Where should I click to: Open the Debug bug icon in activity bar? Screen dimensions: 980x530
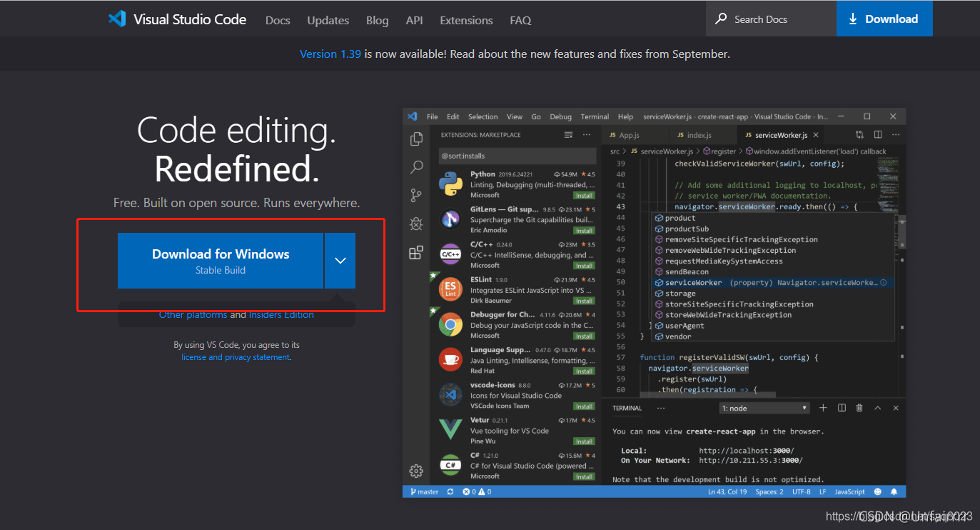[416, 224]
